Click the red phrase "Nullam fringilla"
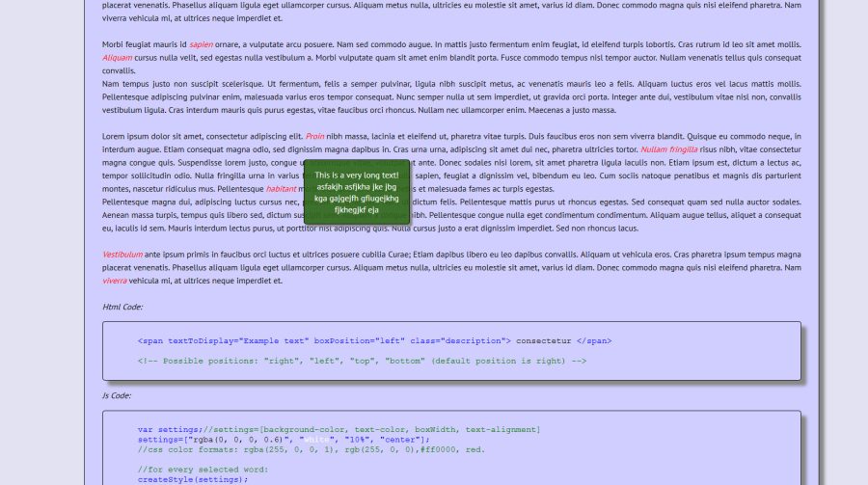 click(x=668, y=149)
